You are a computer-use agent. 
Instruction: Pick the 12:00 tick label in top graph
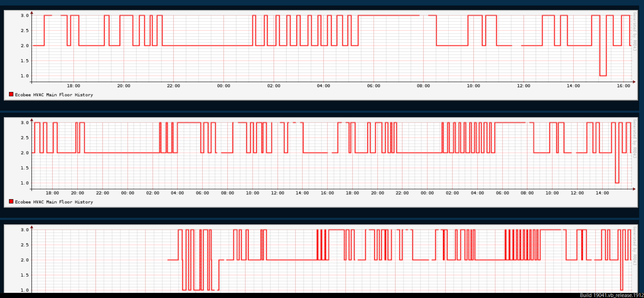tap(523, 86)
